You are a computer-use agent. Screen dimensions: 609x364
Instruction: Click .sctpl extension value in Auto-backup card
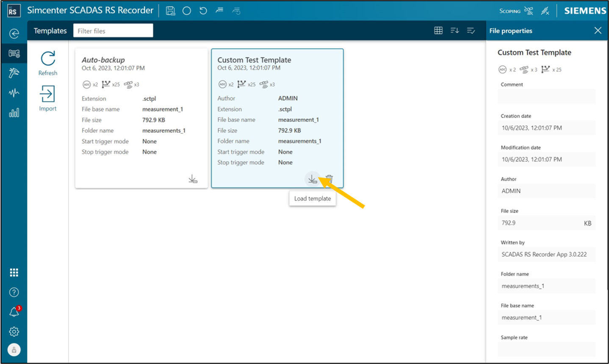[149, 99]
